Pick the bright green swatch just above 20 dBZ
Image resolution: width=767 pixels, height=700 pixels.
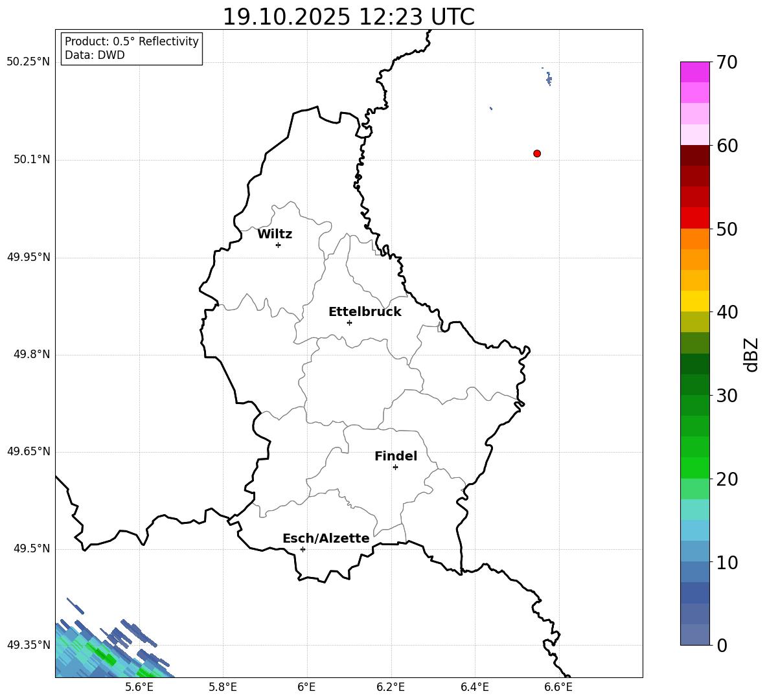[695, 468]
